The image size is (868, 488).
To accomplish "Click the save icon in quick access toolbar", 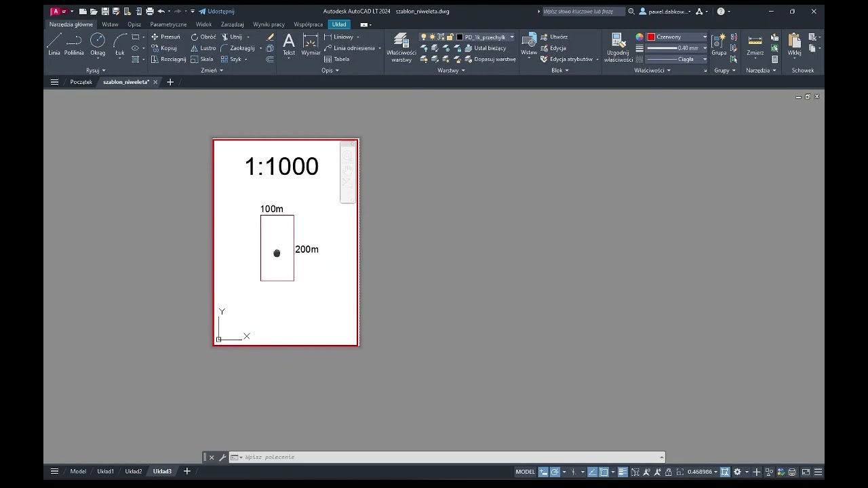I will pos(105,12).
